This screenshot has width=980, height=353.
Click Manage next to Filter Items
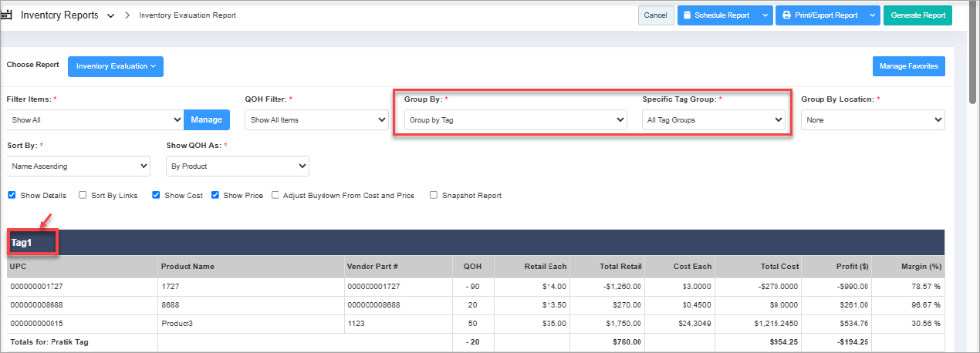(x=206, y=119)
